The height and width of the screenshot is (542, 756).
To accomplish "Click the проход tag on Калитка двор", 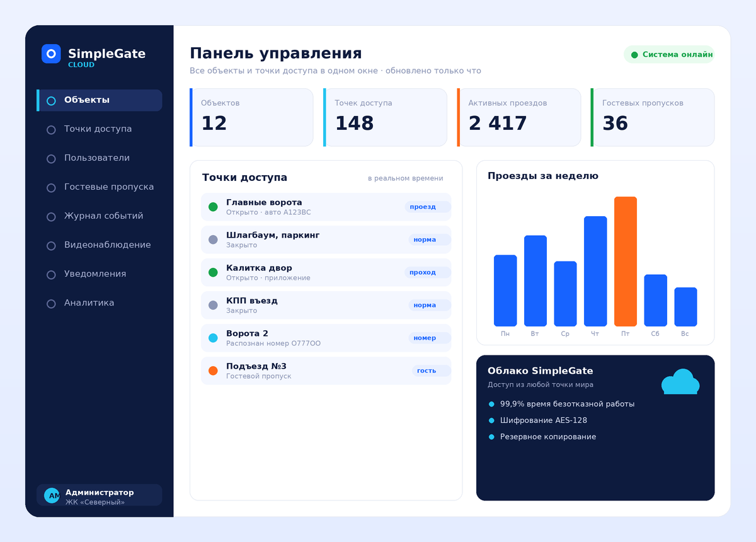I will click(x=428, y=272).
